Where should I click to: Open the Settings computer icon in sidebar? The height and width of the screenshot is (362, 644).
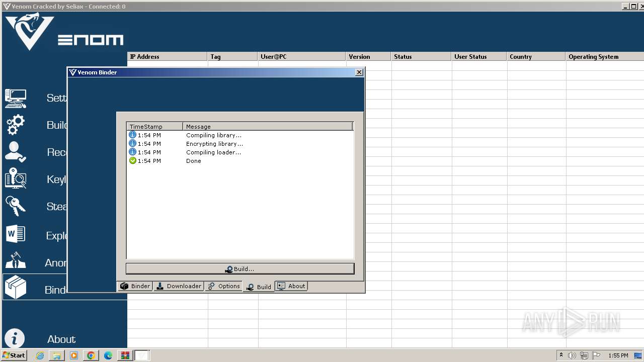tap(16, 98)
